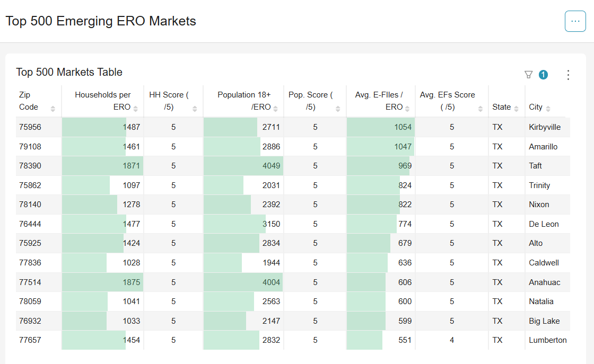Sort by Population 18+ /ERO arrows

(275, 109)
